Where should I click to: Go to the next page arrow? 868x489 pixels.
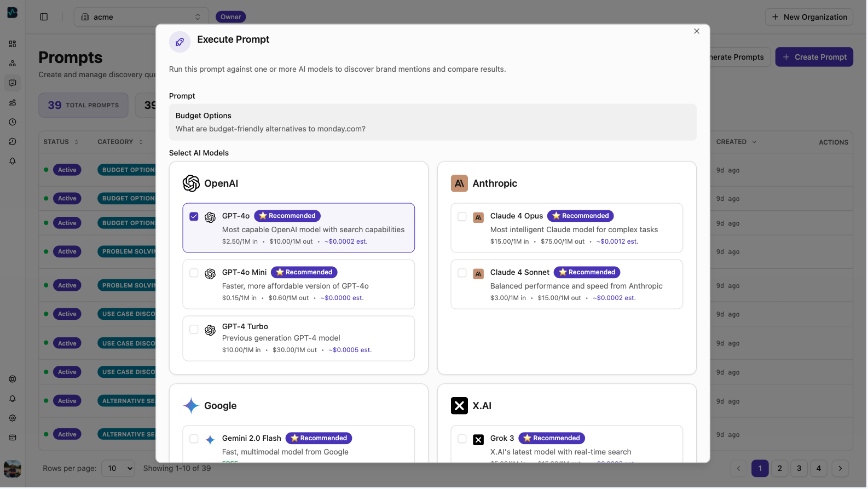[x=840, y=469]
